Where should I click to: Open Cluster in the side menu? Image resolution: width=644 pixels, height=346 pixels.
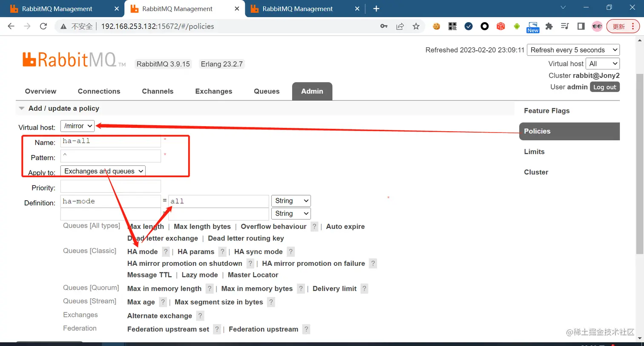[x=536, y=172]
